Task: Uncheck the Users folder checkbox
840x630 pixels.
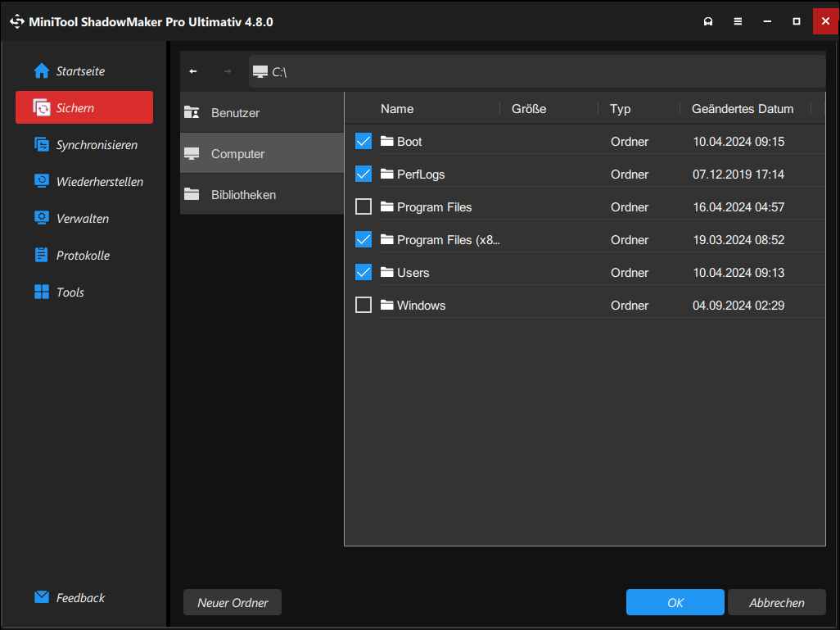Action: click(364, 272)
